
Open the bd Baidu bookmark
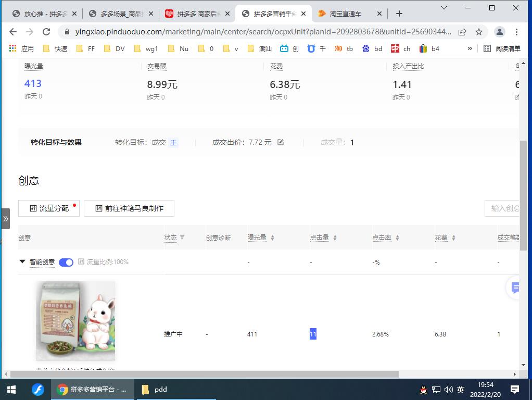click(372, 48)
